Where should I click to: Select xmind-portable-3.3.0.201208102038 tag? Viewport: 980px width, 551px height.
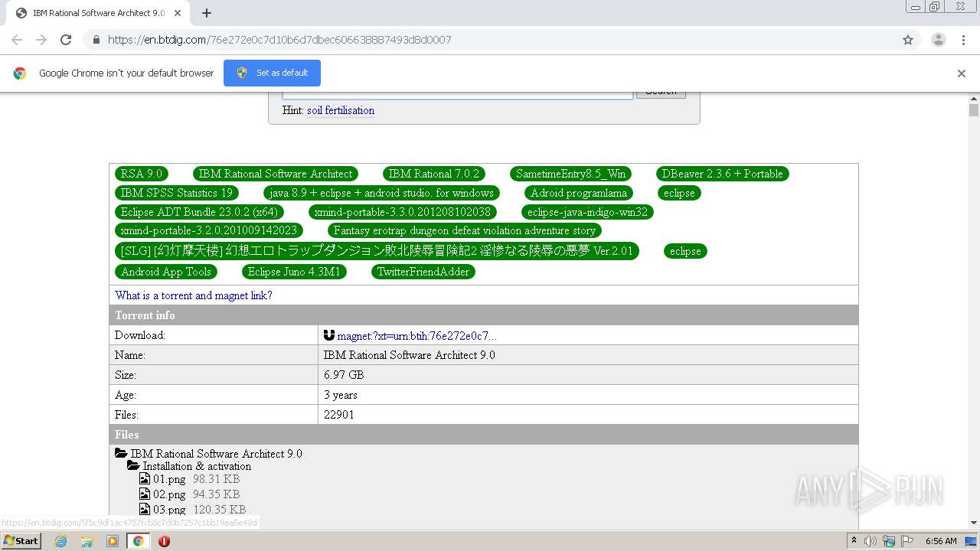pyautogui.click(x=403, y=212)
